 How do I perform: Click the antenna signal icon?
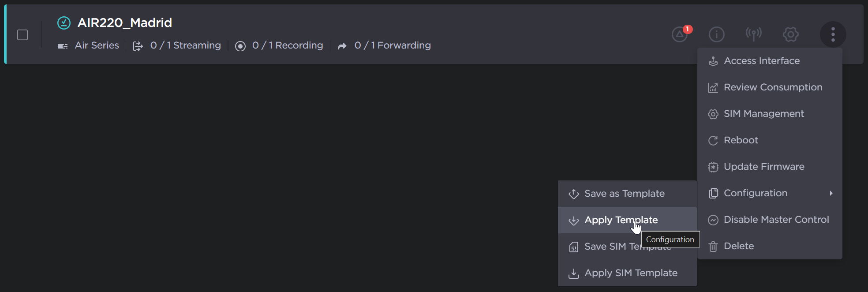click(x=753, y=34)
